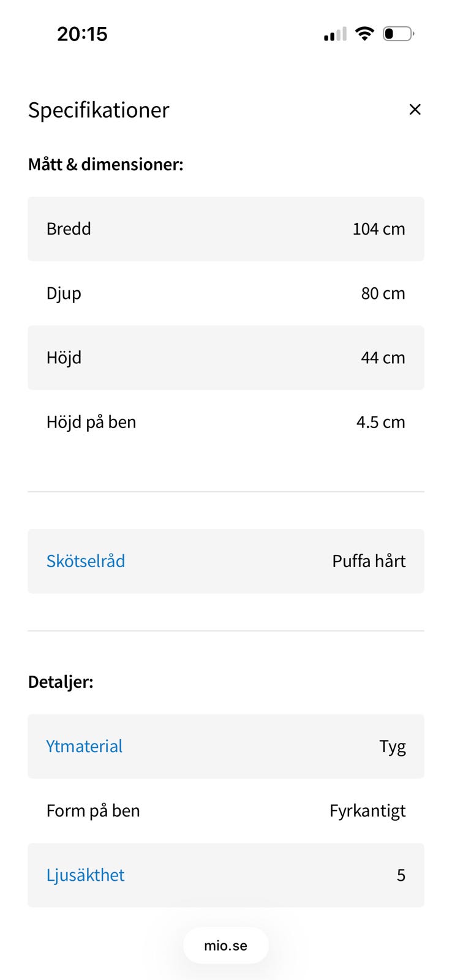
Task: Open the Ljusäkthet link
Action: pos(85,875)
